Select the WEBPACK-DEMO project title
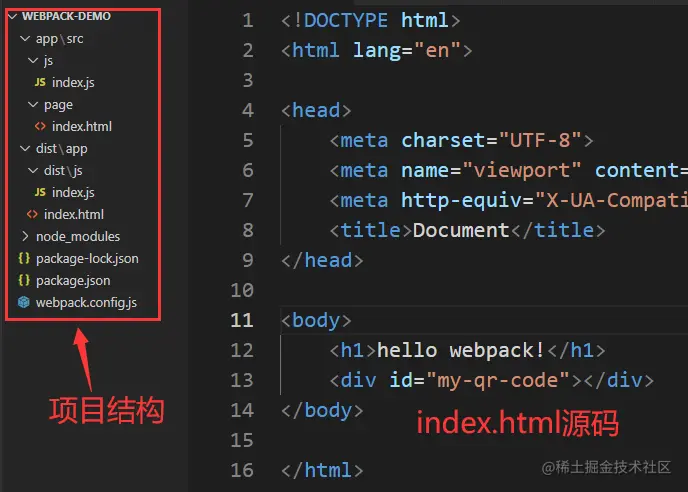688x492 pixels. point(66,16)
